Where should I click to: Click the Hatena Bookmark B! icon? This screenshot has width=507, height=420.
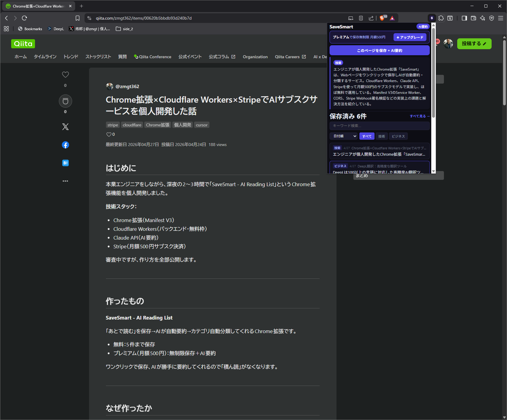[65, 163]
